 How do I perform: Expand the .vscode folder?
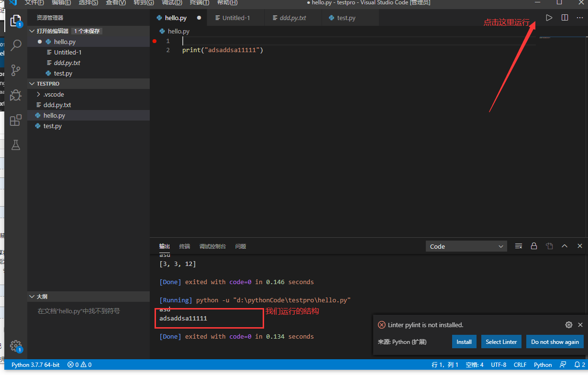click(x=89, y=94)
